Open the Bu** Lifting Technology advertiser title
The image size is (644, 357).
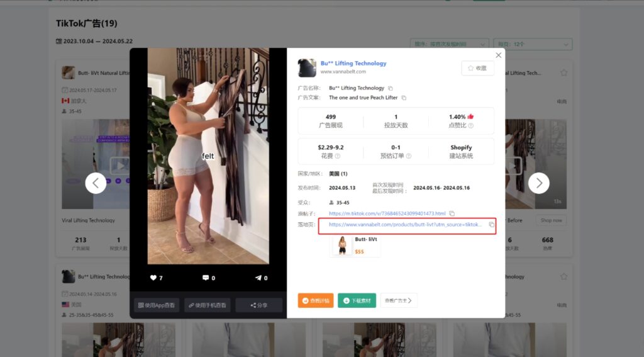[353, 64]
